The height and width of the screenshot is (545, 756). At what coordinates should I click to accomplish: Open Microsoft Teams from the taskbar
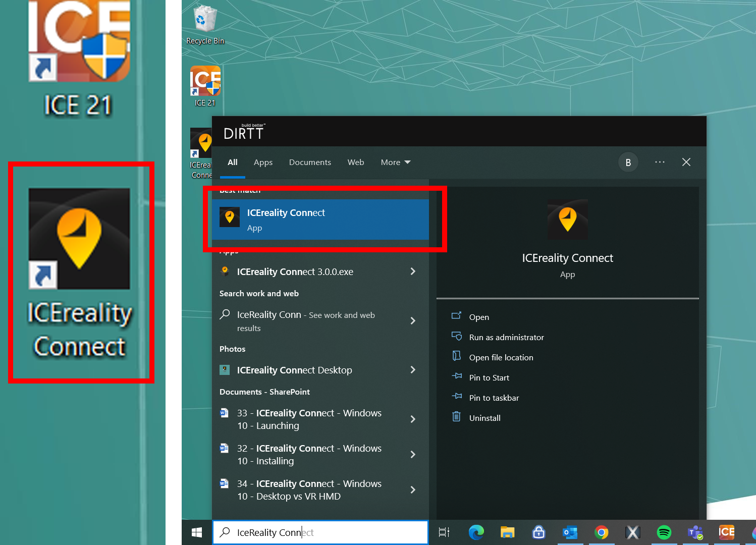point(695,532)
